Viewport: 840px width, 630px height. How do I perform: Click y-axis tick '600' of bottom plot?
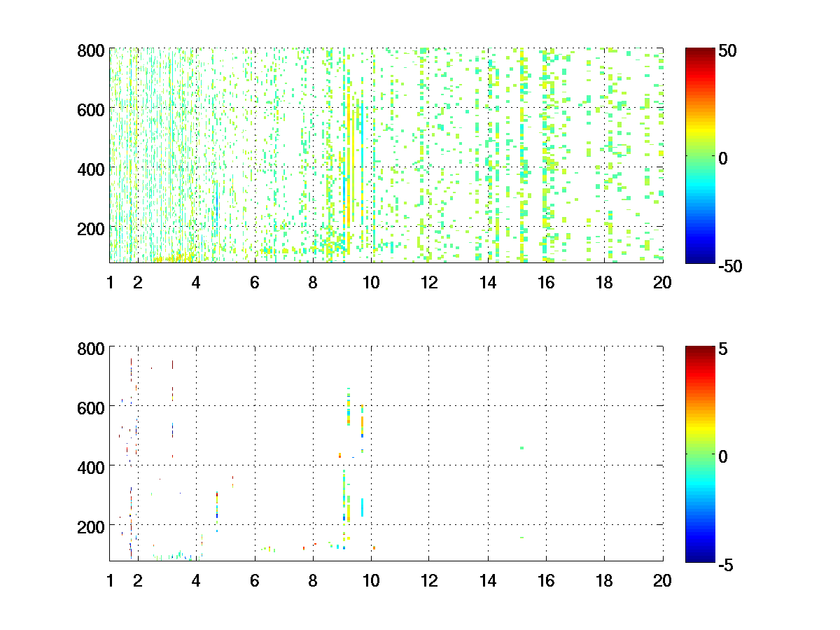91,407
